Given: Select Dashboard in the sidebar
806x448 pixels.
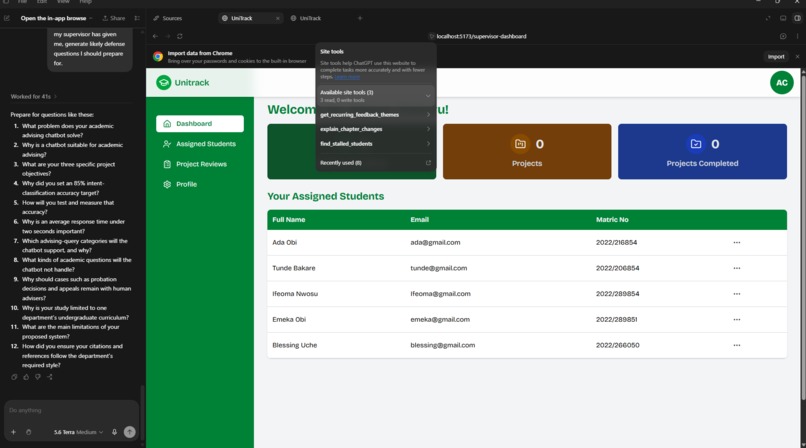Looking at the screenshot, I should (200, 123).
